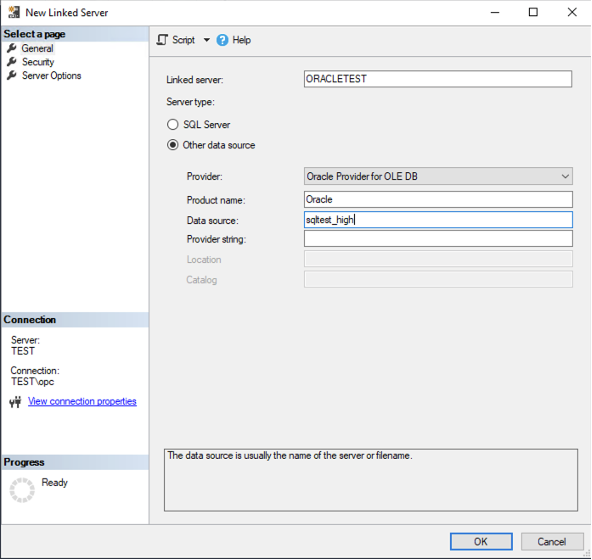Click the Script toolbar button

click(x=176, y=40)
